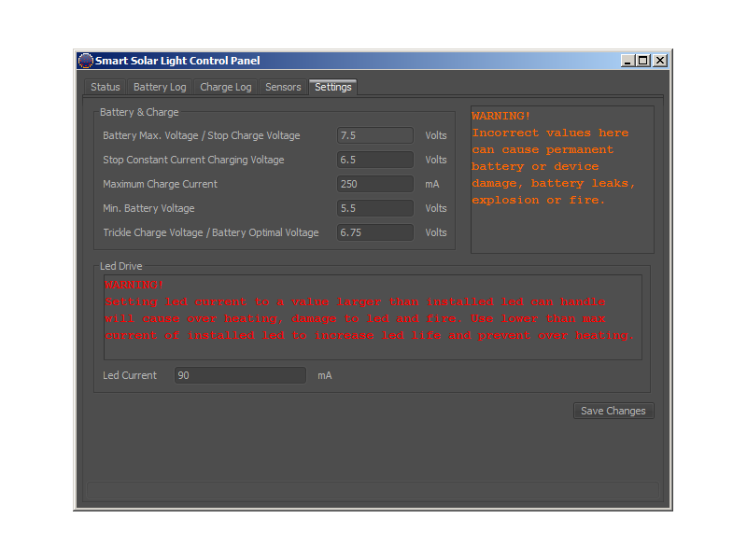Open the Battery Log tab
This screenshot has width=747, height=560.
pos(160,87)
